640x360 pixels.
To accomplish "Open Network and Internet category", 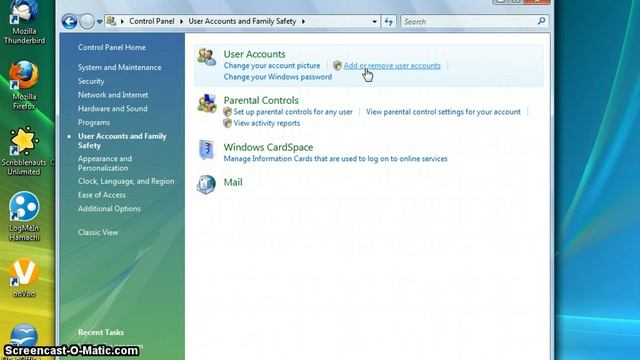I will tap(113, 95).
